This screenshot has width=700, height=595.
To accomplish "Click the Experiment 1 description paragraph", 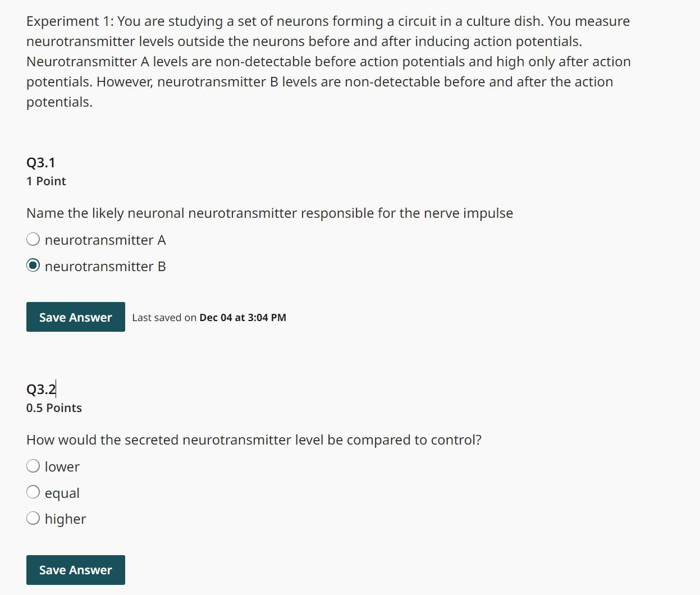I will coord(328,61).
